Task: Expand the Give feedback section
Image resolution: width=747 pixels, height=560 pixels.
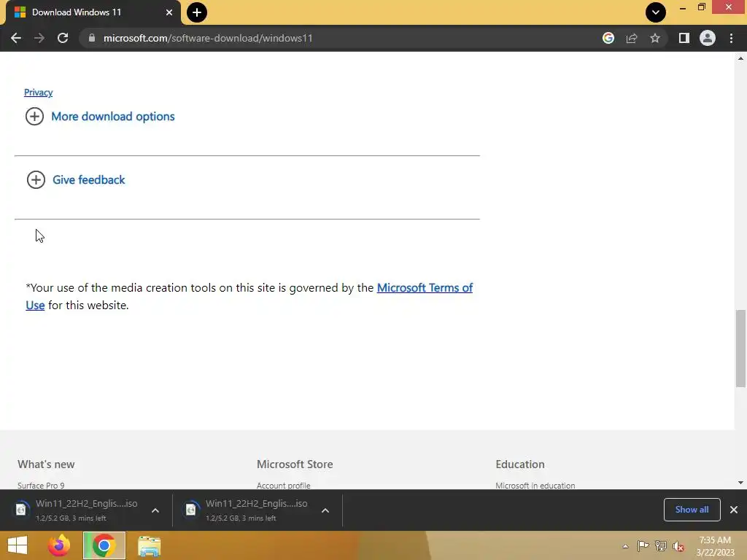Action: 88,179
